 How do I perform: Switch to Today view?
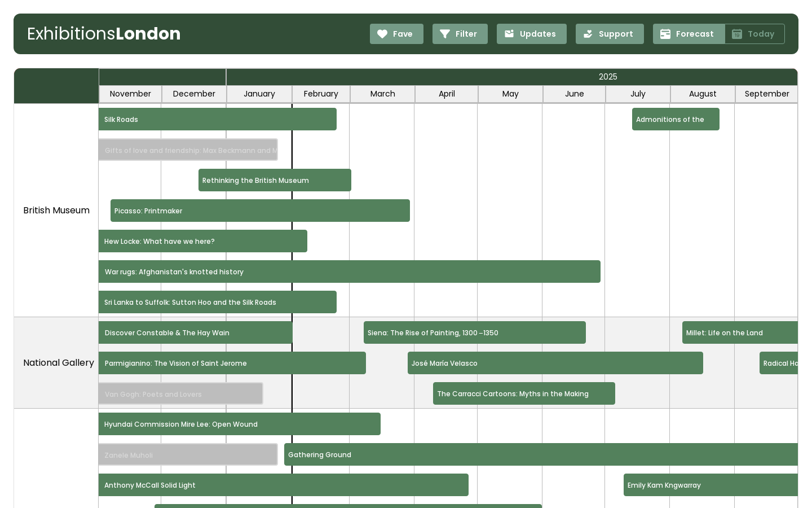754,34
